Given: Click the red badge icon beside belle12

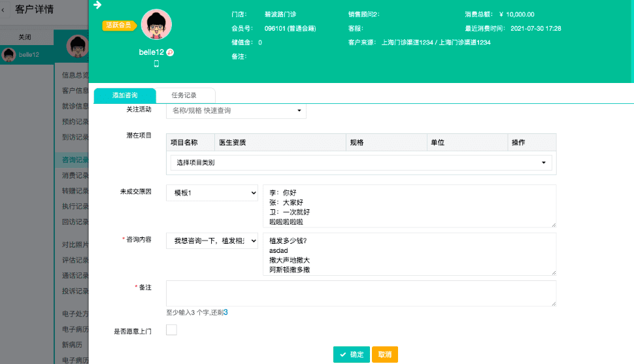Looking at the screenshot, I should [170, 52].
